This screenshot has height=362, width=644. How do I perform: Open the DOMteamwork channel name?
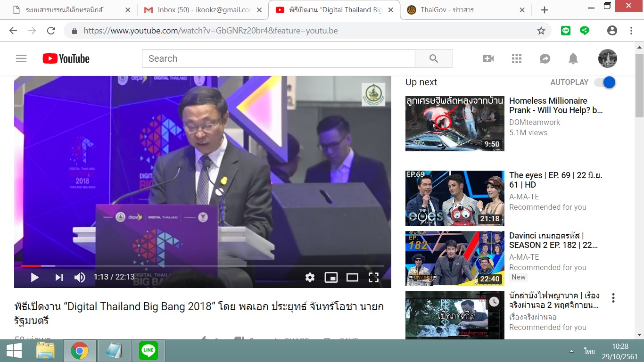tap(535, 122)
